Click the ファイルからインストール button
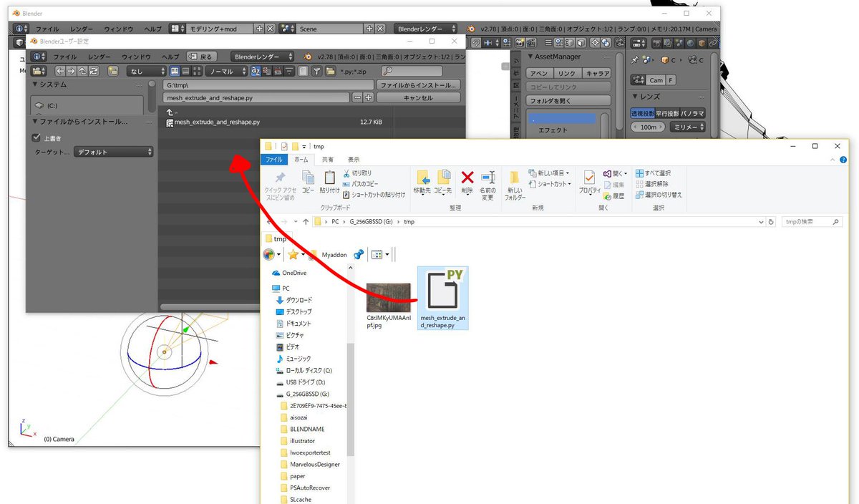 click(x=419, y=85)
